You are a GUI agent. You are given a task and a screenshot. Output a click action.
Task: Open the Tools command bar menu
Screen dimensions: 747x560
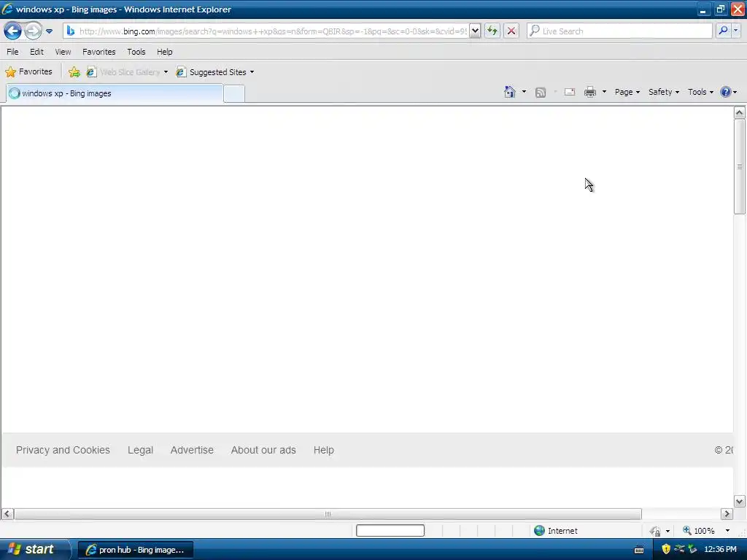[x=700, y=92]
